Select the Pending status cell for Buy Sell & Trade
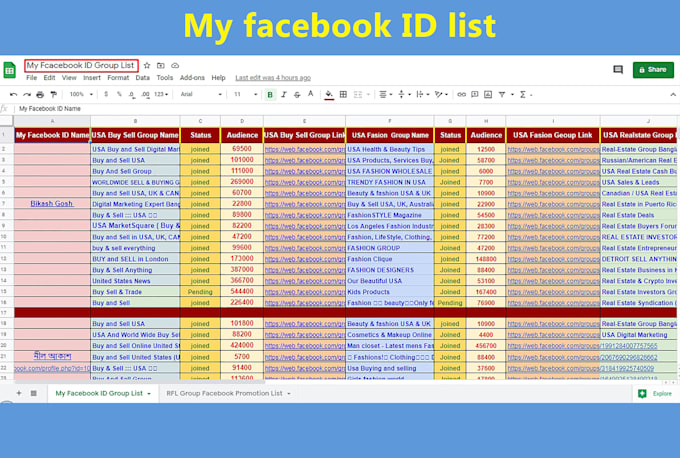 [200, 292]
